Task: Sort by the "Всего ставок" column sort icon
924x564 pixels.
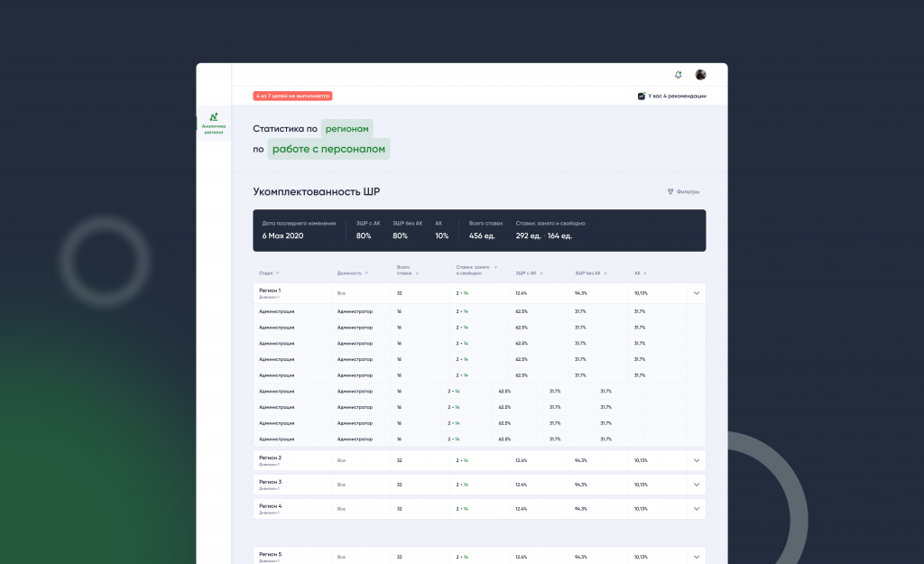Action: [417, 273]
